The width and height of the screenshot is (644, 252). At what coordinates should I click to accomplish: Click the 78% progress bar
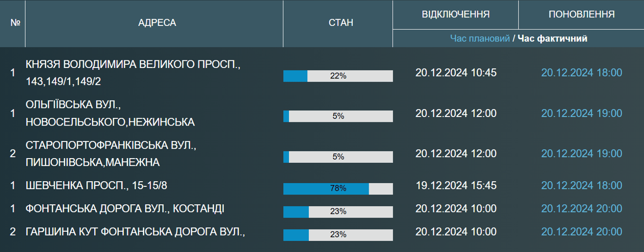(x=338, y=189)
